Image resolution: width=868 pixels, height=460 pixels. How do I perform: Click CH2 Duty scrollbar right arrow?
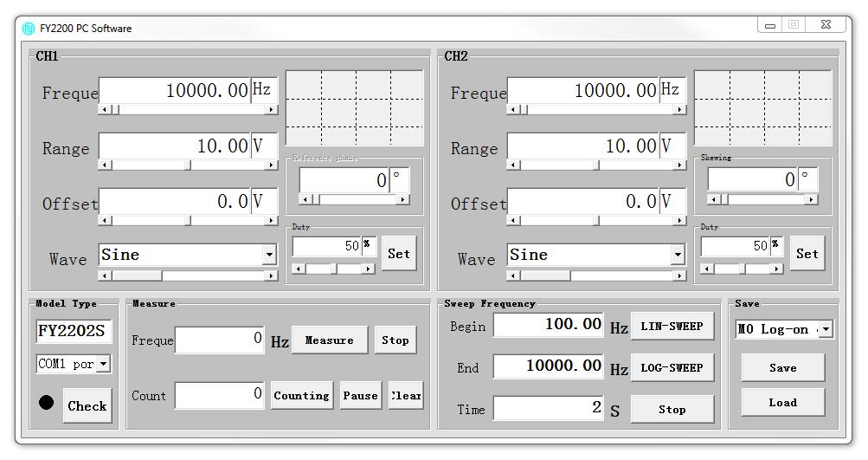point(776,269)
